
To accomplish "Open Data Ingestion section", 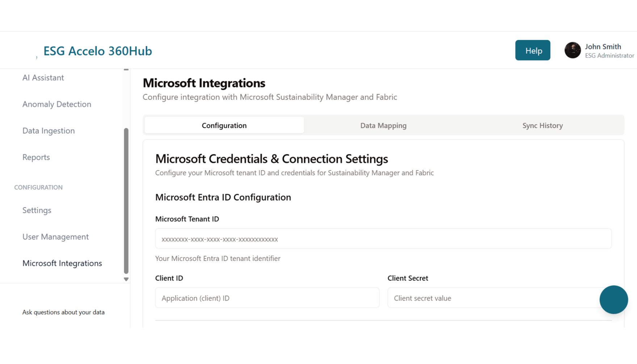I will 48,130.
